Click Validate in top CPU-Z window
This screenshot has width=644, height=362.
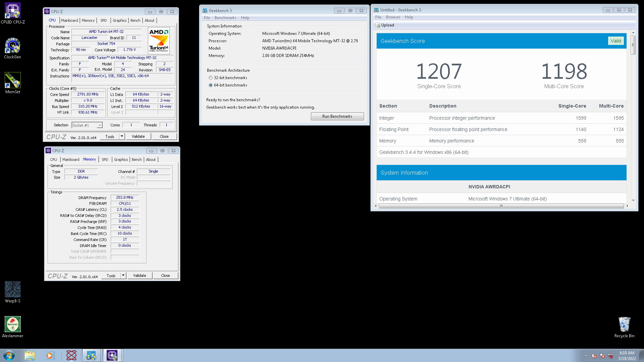[x=138, y=136]
